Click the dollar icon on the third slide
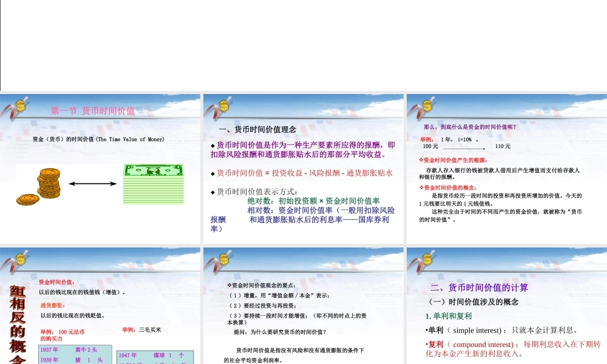Image resolution: width=607 pixels, height=364 pixels. [x=427, y=106]
